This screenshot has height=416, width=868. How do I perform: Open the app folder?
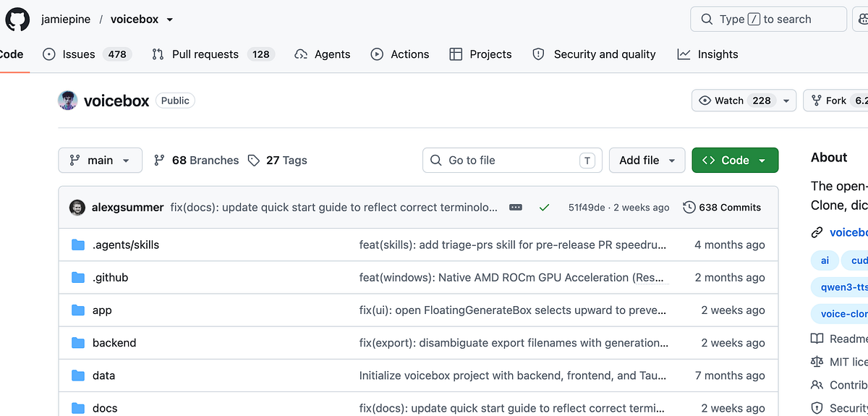102,310
